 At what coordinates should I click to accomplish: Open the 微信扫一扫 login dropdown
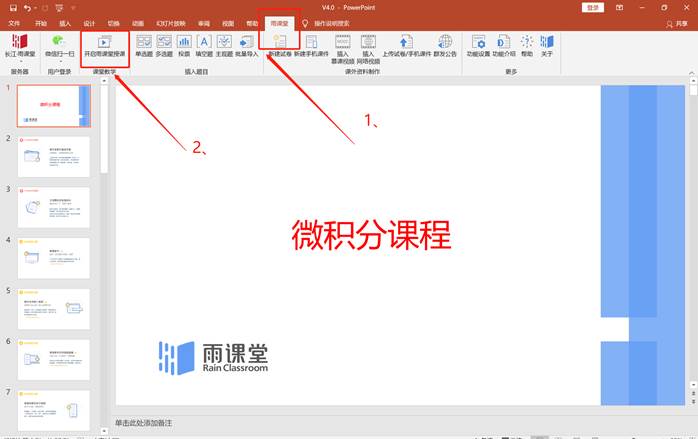60,48
